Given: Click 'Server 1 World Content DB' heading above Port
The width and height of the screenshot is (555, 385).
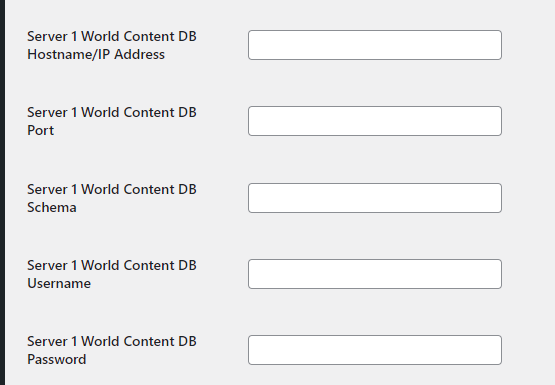Looking at the screenshot, I should click(112, 113).
